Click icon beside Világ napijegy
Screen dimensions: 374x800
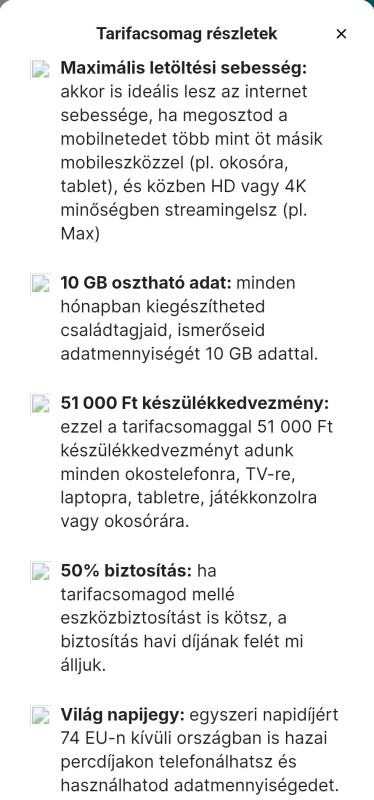click(x=40, y=715)
